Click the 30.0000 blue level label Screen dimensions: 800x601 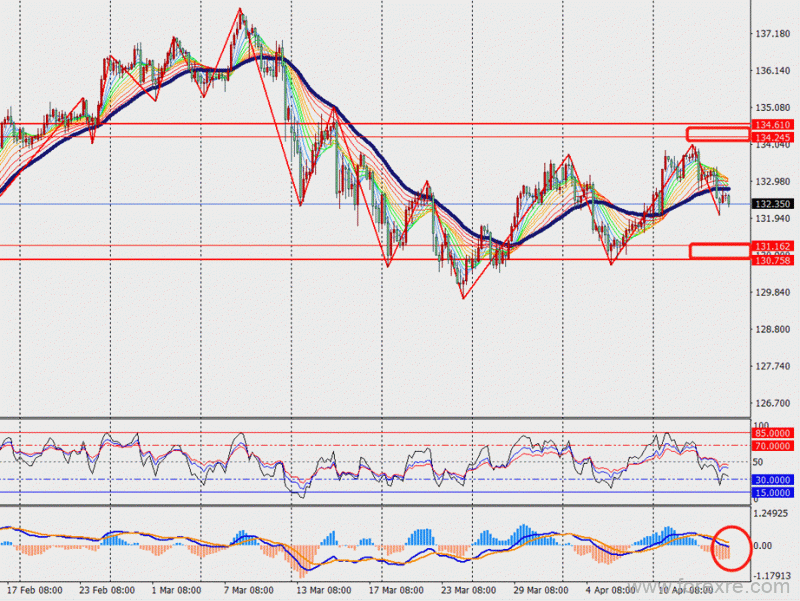(x=773, y=480)
